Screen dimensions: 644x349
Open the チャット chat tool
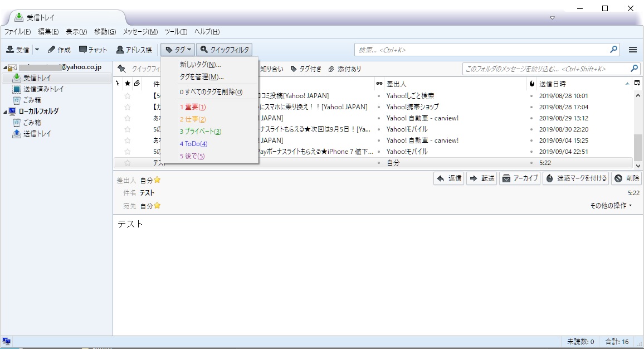click(x=93, y=50)
